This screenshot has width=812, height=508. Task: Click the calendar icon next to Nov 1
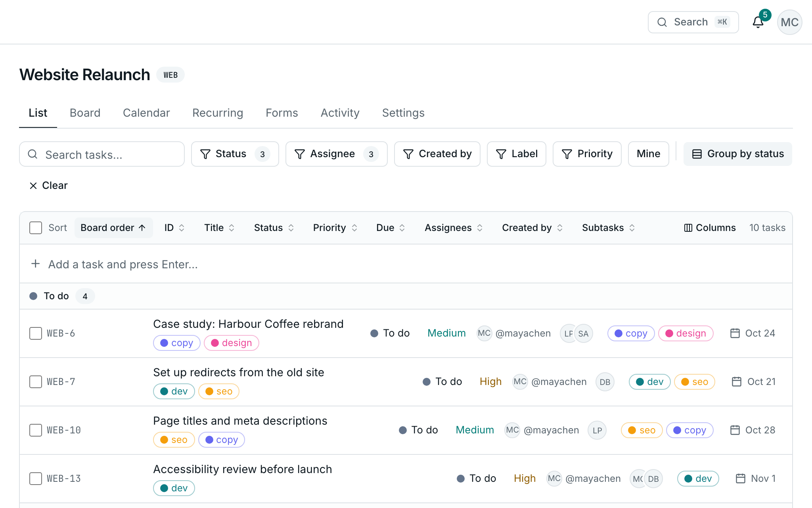740,479
